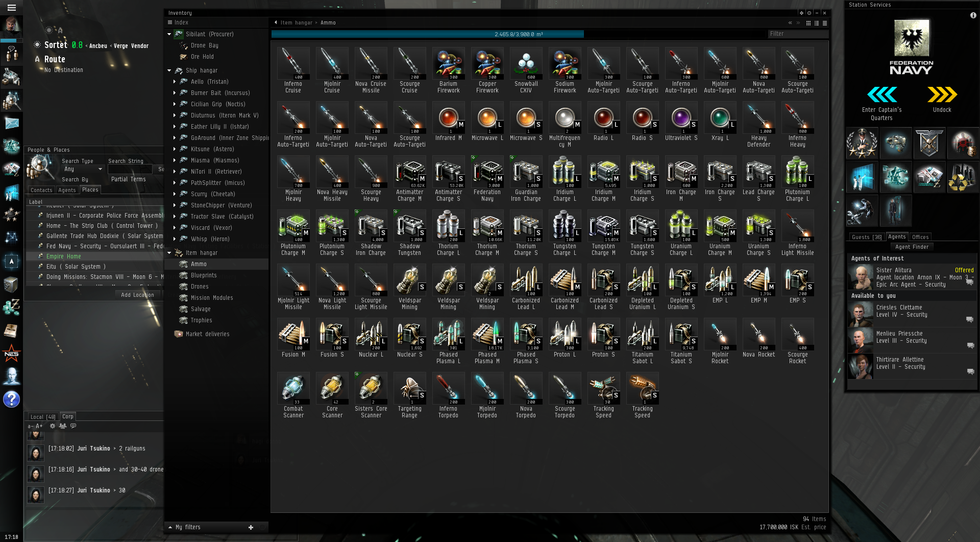Toggle the Index tree panel button
The width and height of the screenshot is (980, 542).
click(170, 22)
